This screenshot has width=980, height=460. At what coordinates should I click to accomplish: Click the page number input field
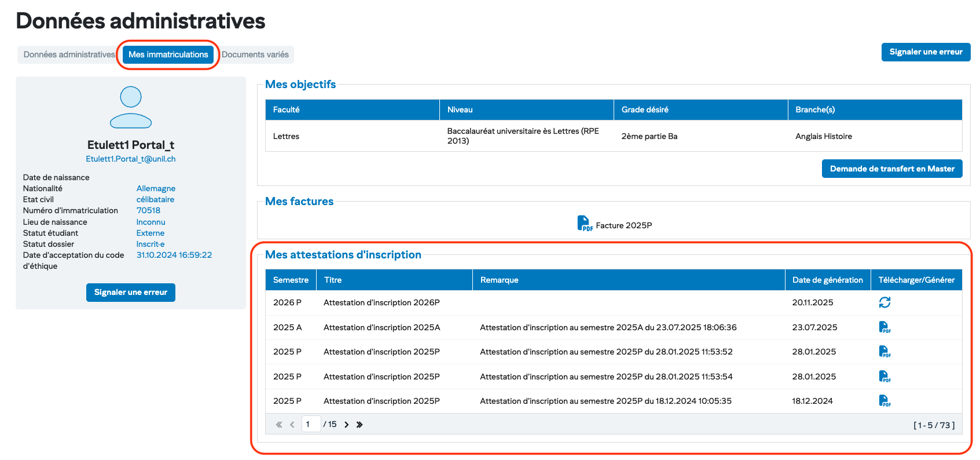(311, 424)
